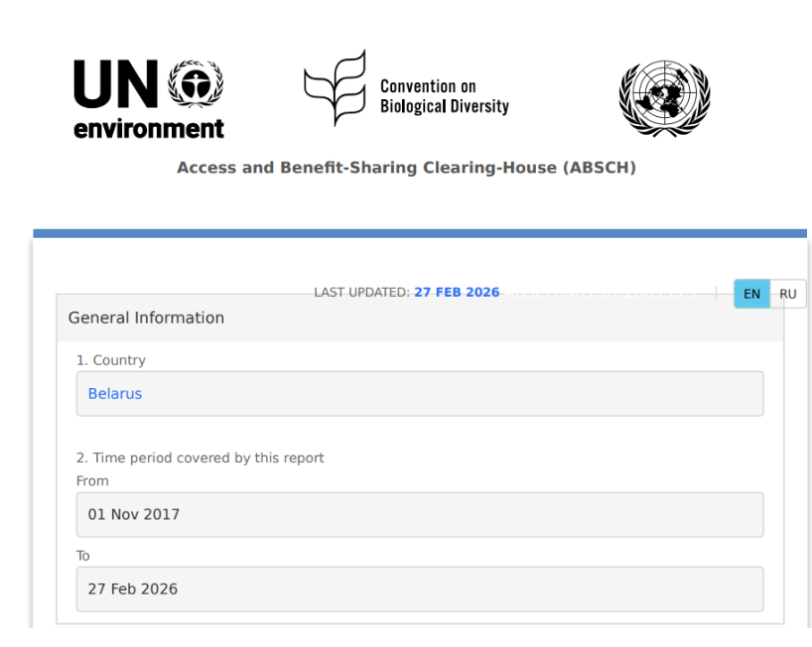
Task: Click the 'Convention on Biological Diversity' logo text
Action: [444, 97]
